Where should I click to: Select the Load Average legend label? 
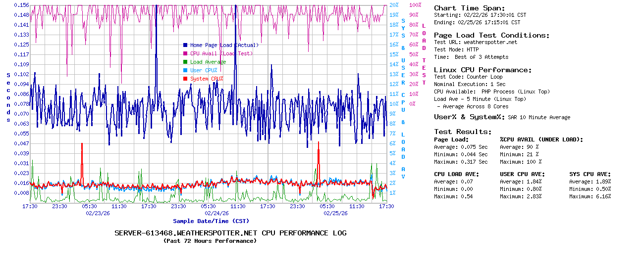click(208, 62)
